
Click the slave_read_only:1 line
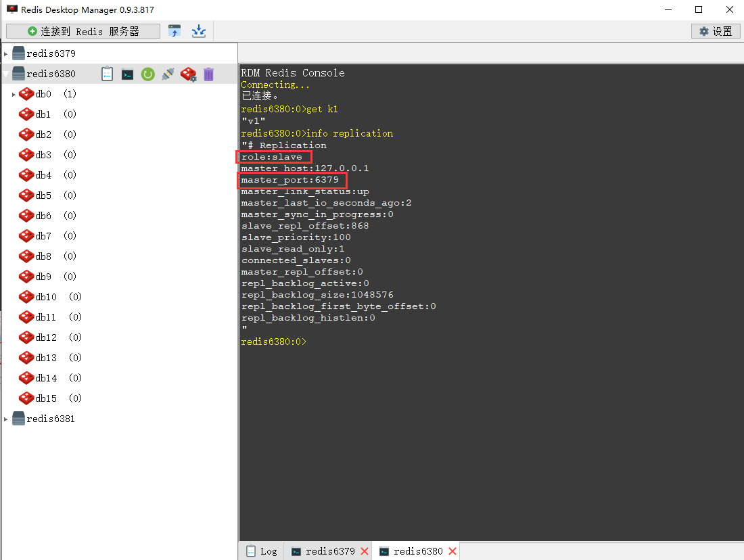coord(293,249)
